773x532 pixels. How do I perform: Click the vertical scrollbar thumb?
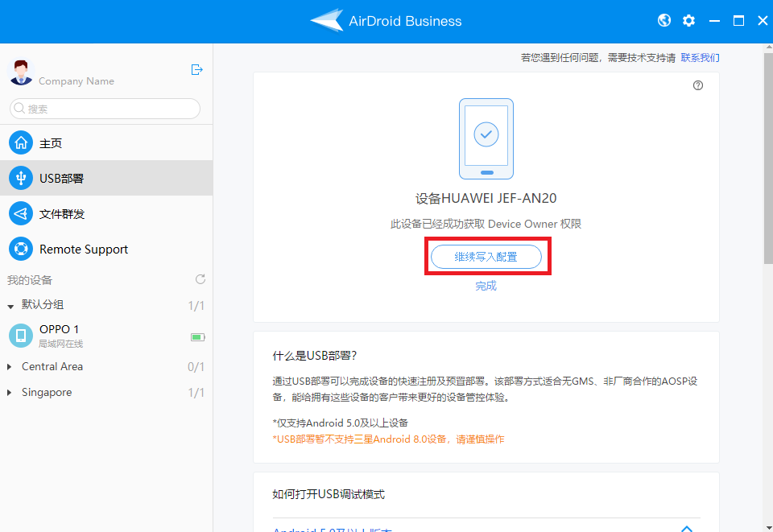[768, 158]
